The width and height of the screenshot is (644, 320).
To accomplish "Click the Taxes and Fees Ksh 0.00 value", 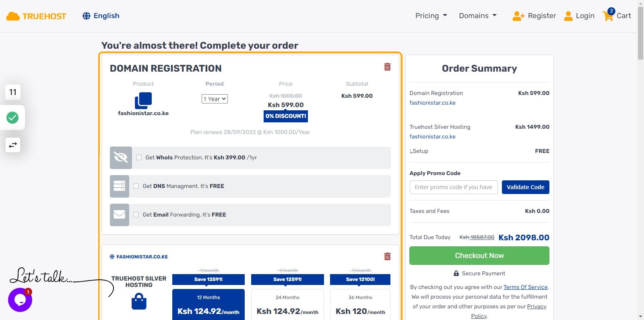I will pyautogui.click(x=537, y=211).
